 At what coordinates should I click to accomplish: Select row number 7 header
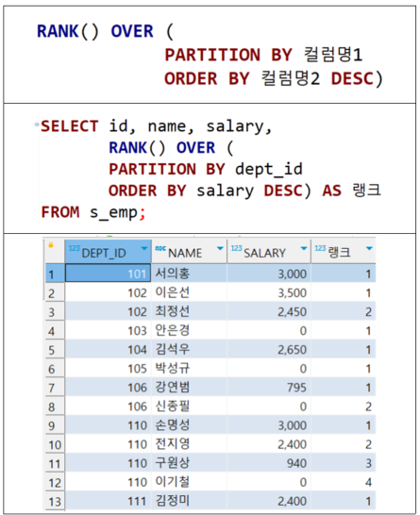click(x=55, y=388)
